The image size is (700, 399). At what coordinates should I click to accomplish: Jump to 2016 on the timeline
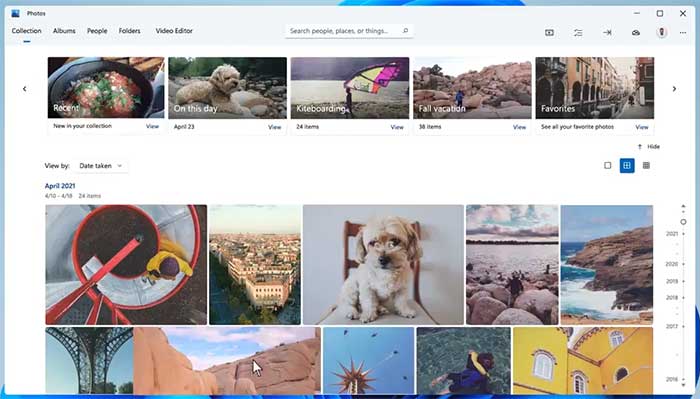[672, 379]
